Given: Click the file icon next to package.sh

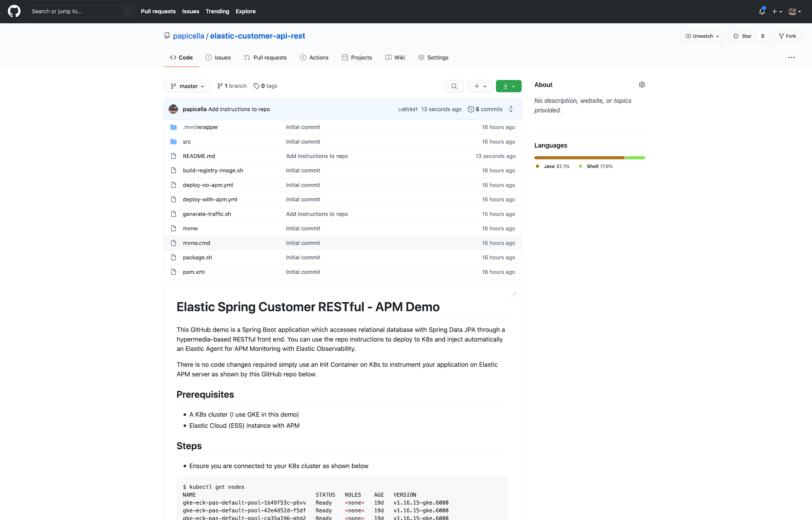Looking at the screenshot, I should click(173, 257).
